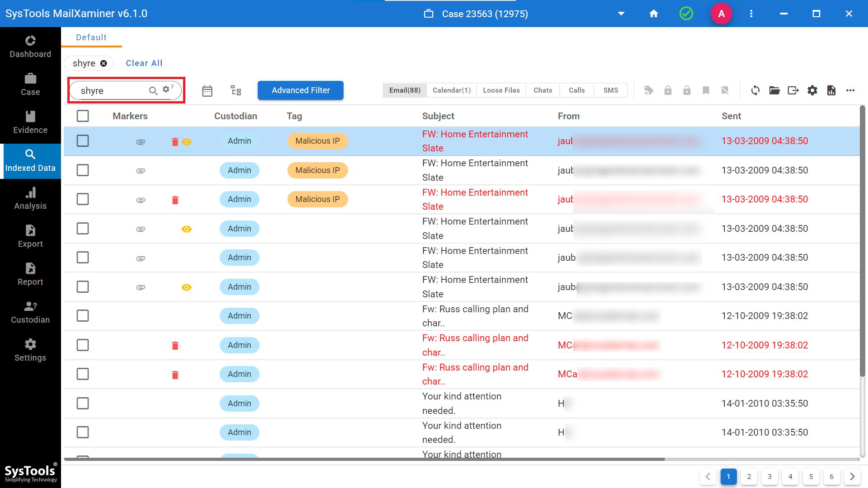Click the Sent column header

tap(731, 116)
